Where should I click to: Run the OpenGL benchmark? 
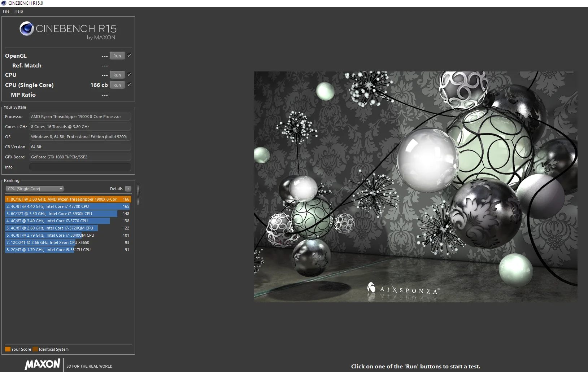click(x=117, y=56)
